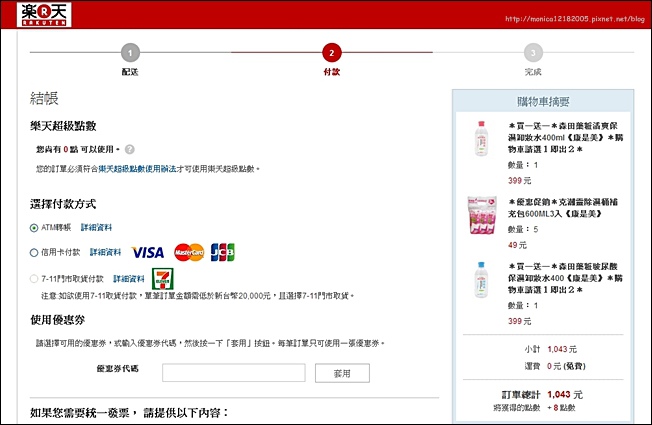Click the 森田藥粧活爽保濕卸妝水 product thumbnail
The image size is (652, 425).
pos(481,138)
